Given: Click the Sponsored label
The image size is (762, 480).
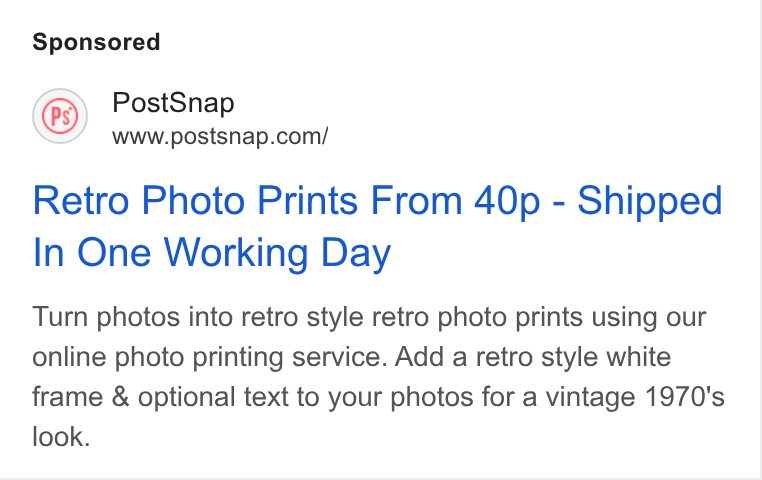Looking at the screenshot, I should pos(96,42).
